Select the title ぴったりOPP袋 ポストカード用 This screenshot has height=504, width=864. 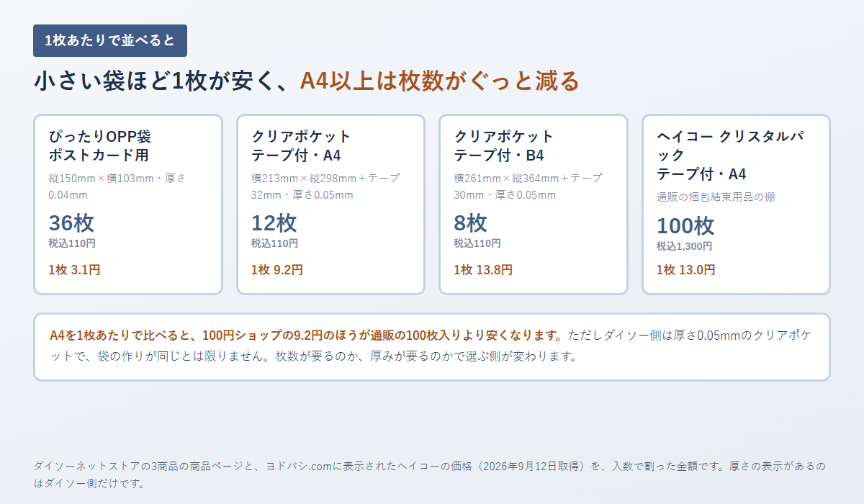(x=99, y=145)
